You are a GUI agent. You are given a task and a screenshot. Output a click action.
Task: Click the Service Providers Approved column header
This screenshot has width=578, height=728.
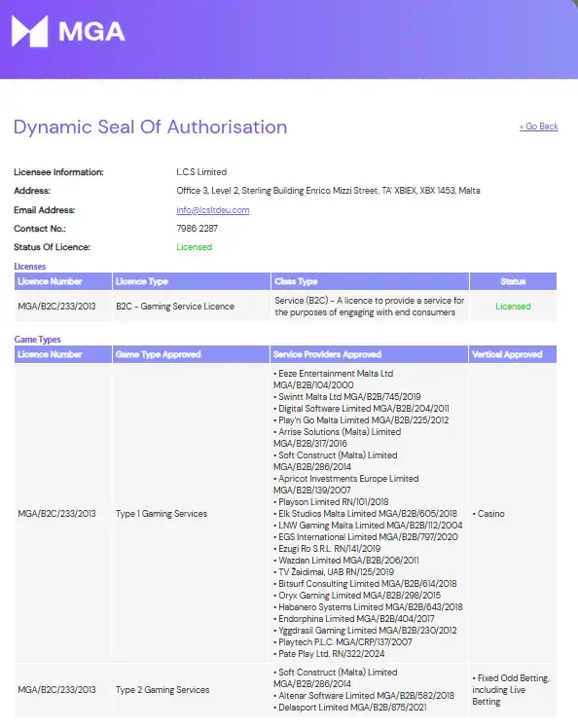(327, 354)
